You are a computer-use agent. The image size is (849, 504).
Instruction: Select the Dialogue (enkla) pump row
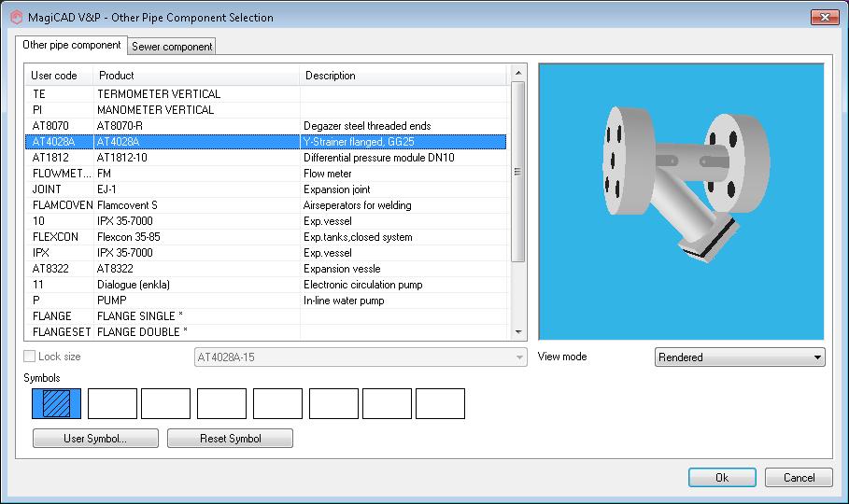tap(266, 285)
